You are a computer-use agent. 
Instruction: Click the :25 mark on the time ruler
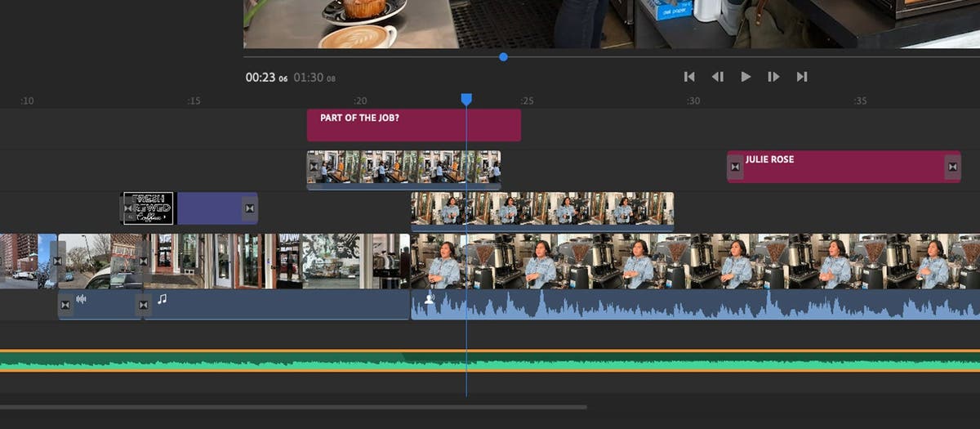tap(527, 101)
